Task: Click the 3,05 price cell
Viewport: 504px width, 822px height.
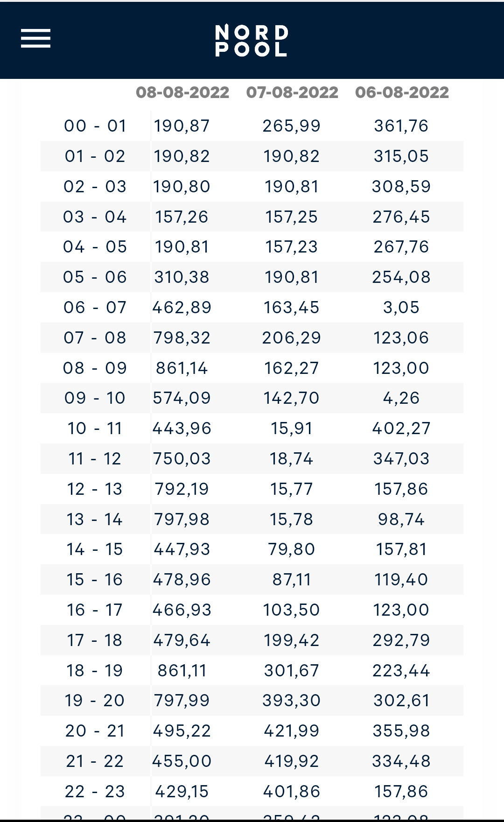Action: coord(401,308)
